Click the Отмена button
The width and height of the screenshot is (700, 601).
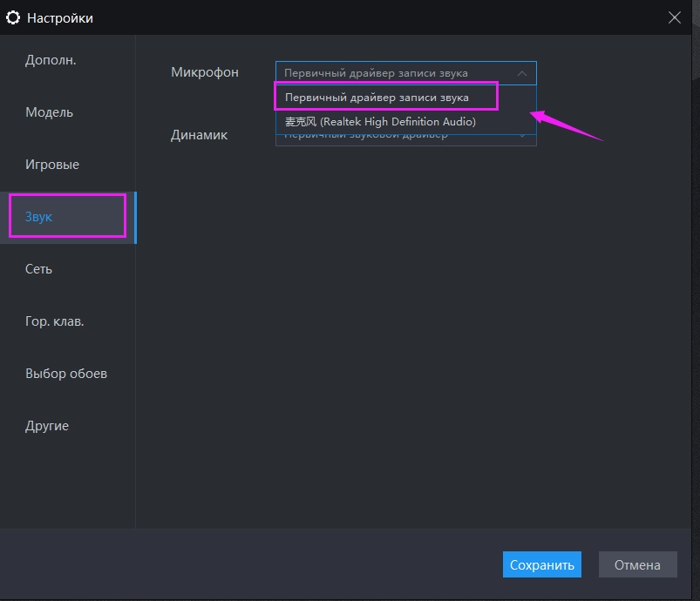[637, 564]
